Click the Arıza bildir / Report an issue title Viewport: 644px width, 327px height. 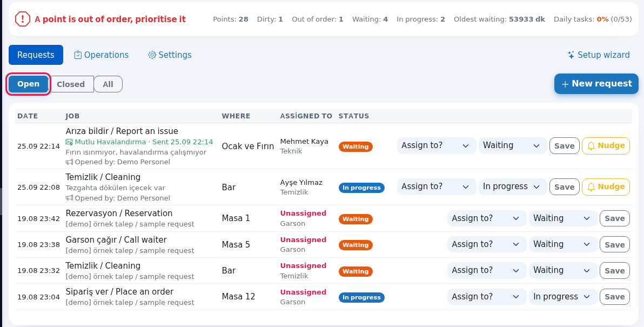122,131
